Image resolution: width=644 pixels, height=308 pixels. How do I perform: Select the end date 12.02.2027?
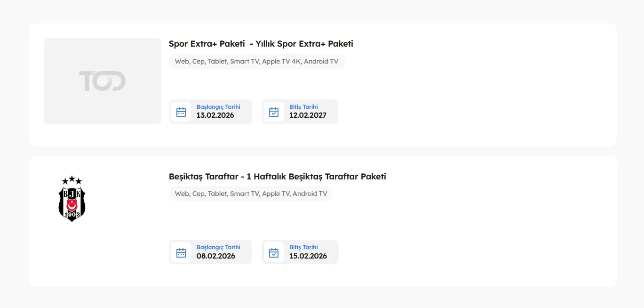308,115
